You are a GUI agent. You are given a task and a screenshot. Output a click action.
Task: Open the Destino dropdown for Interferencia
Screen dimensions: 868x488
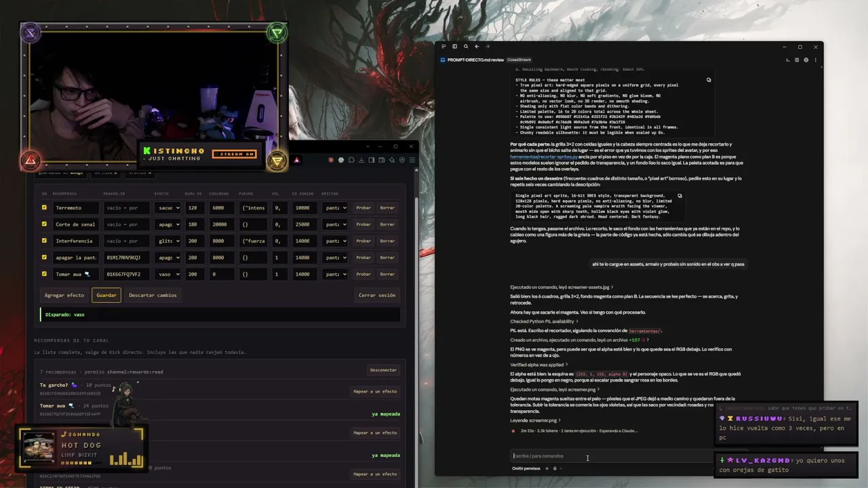click(335, 241)
